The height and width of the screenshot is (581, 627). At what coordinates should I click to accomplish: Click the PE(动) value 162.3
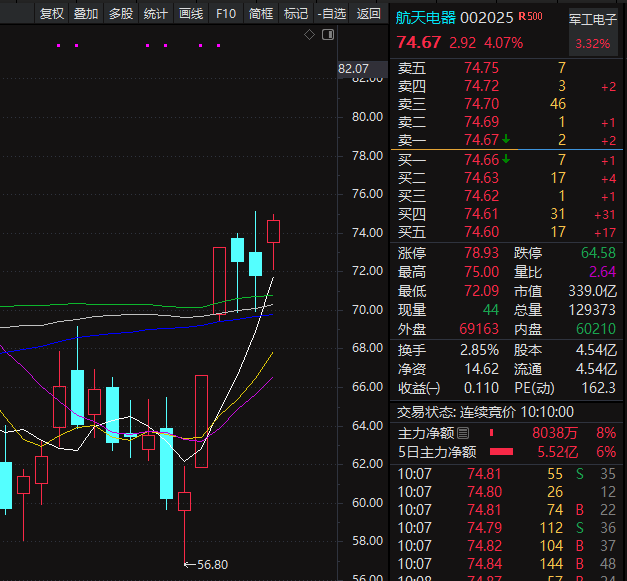coord(599,388)
